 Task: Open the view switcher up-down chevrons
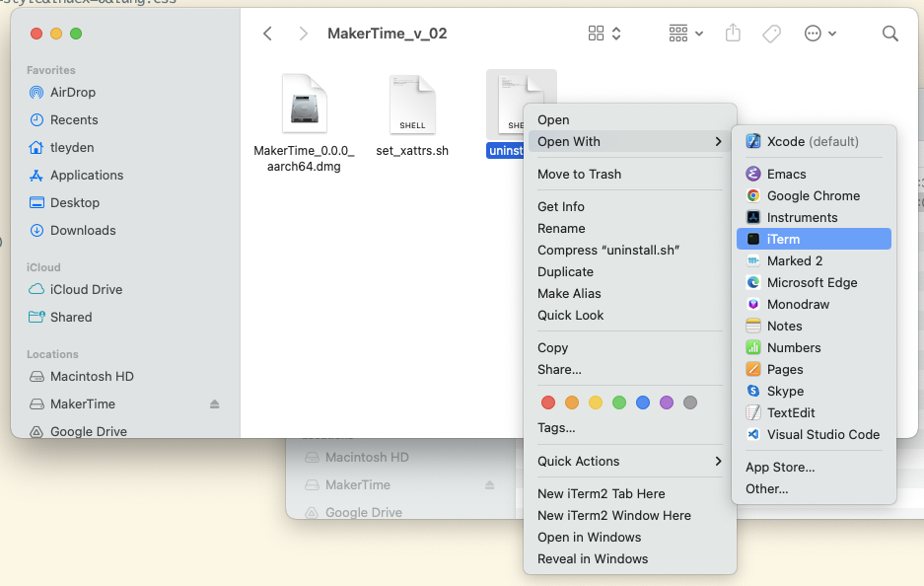click(616, 34)
